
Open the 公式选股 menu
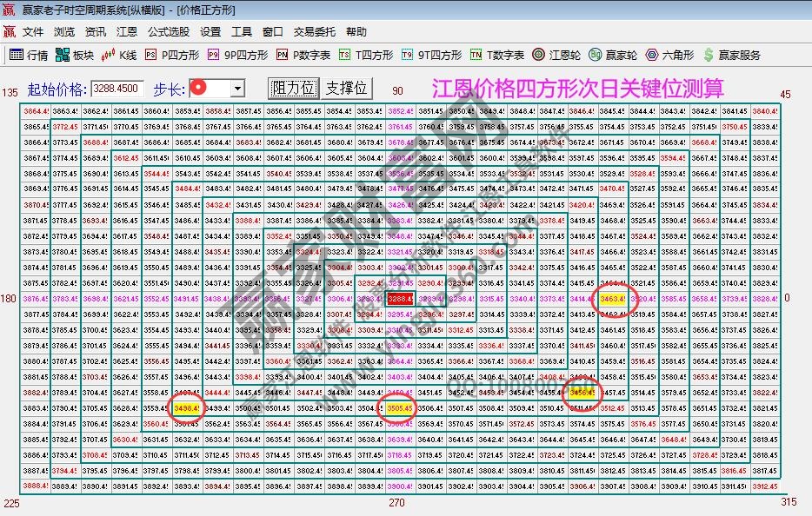point(167,31)
